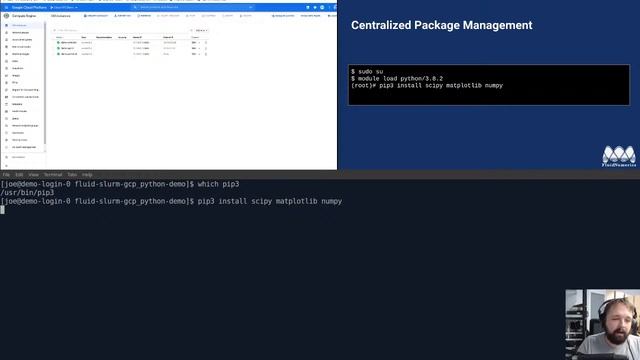This screenshot has height=360, width=640.
Task: Open the project selector dropdown in header
Action: pyautogui.click(x=64, y=7)
